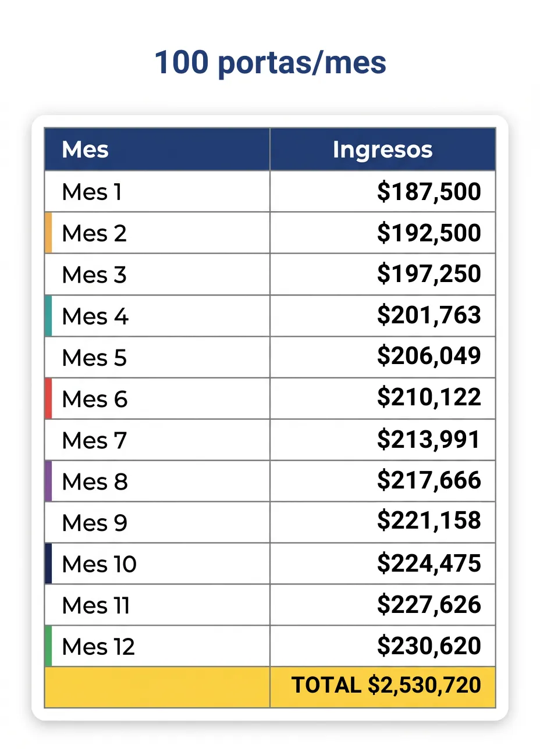Click the navy marker beside Mes 10
This screenshot has width=540, height=756.
click(x=48, y=564)
